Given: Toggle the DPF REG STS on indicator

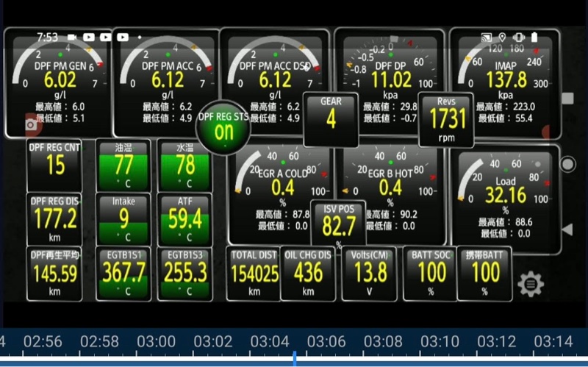Looking at the screenshot, I should [x=223, y=127].
